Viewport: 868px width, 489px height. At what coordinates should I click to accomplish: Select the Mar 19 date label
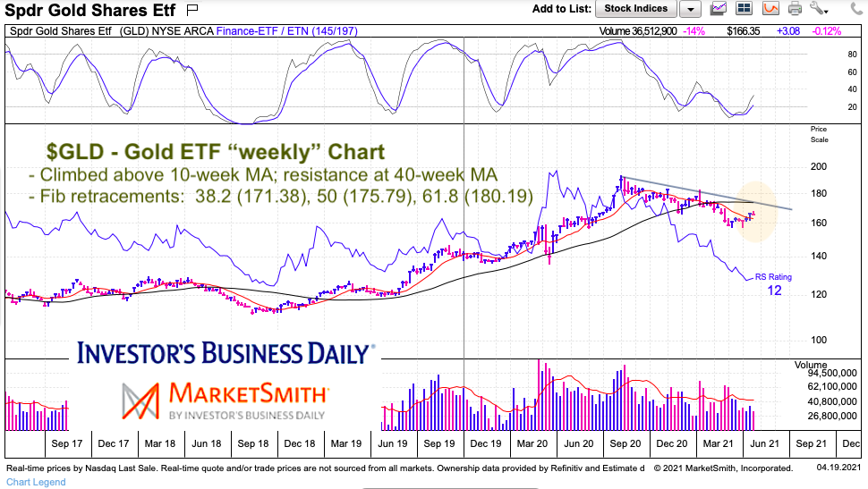[x=346, y=443]
